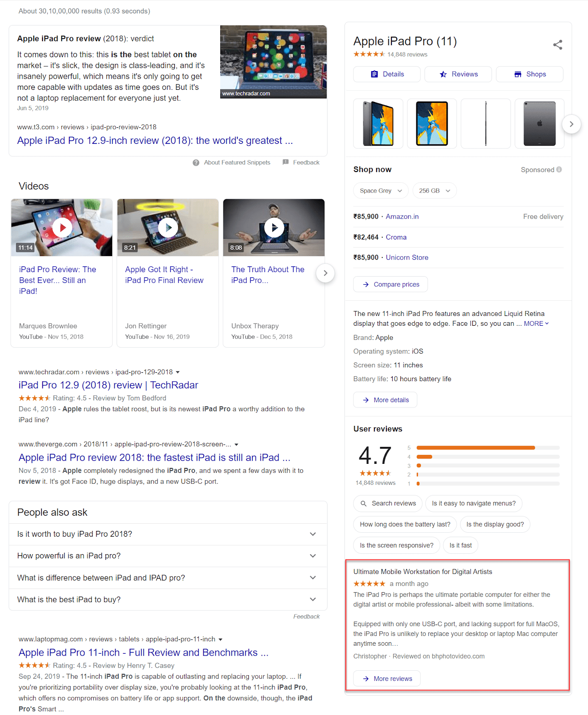The image size is (588, 715).
Task: Open the T3 iPad Pro 12.9-inch review link
Action: pos(155,141)
